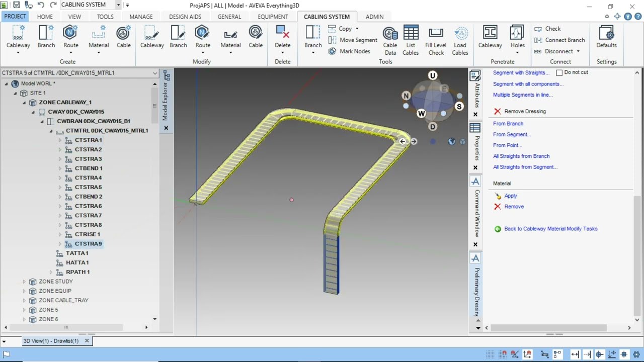Click From Point link
This screenshot has height=362, width=644.
pos(507,145)
